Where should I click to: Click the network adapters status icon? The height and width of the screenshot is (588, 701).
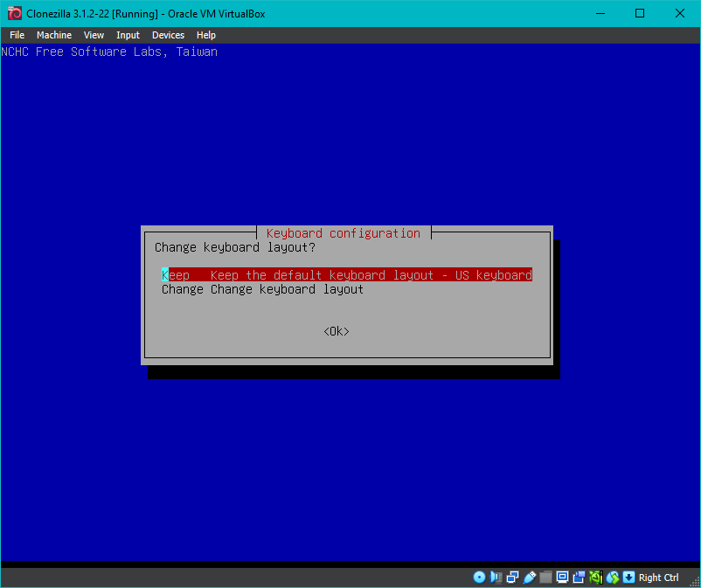click(512, 578)
